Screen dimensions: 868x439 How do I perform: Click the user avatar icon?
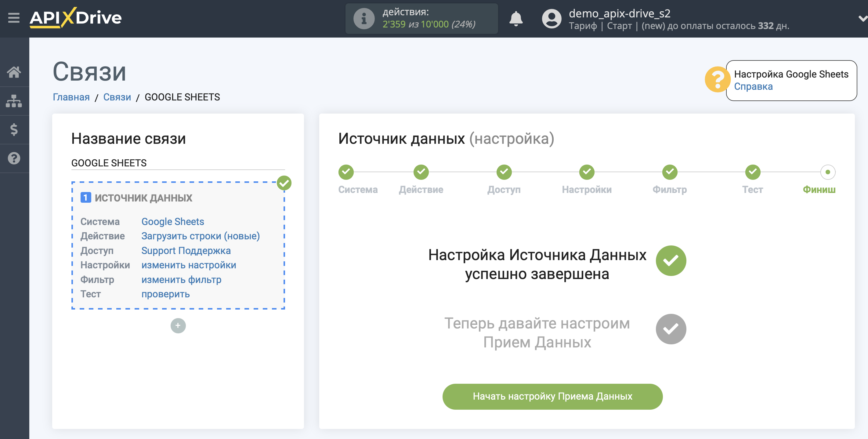point(551,19)
